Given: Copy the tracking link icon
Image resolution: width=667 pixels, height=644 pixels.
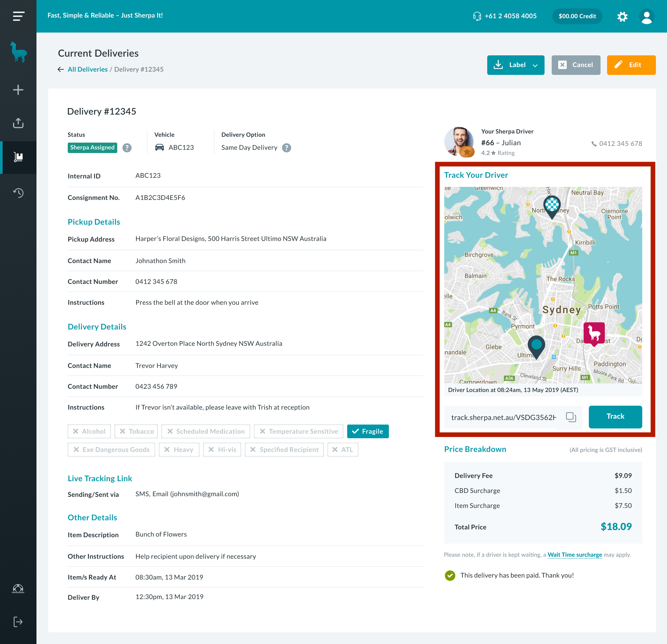Looking at the screenshot, I should (571, 417).
